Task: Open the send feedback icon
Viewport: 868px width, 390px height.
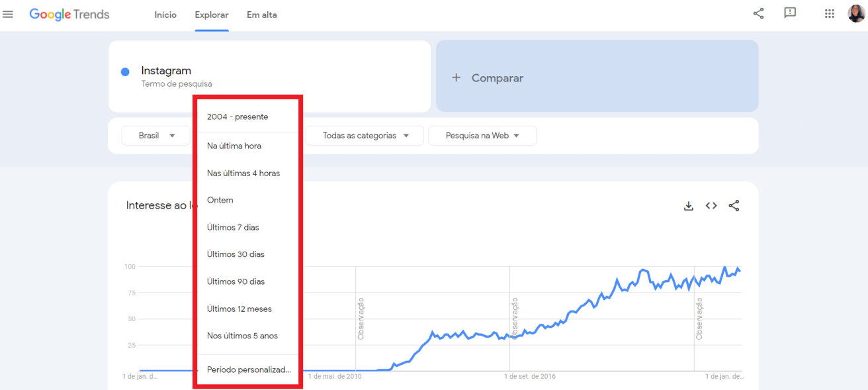Action: tap(790, 13)
